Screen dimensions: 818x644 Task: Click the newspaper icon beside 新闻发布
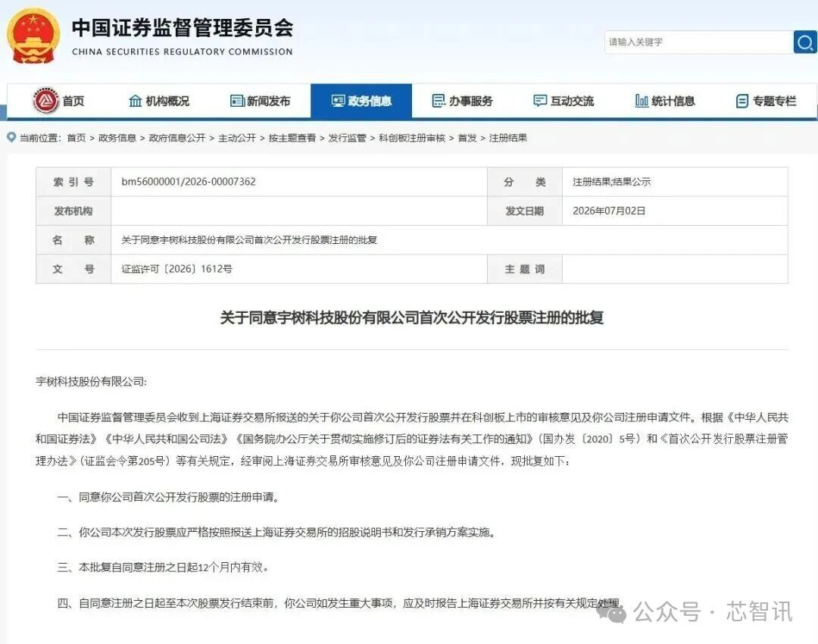tap(237, 101)
